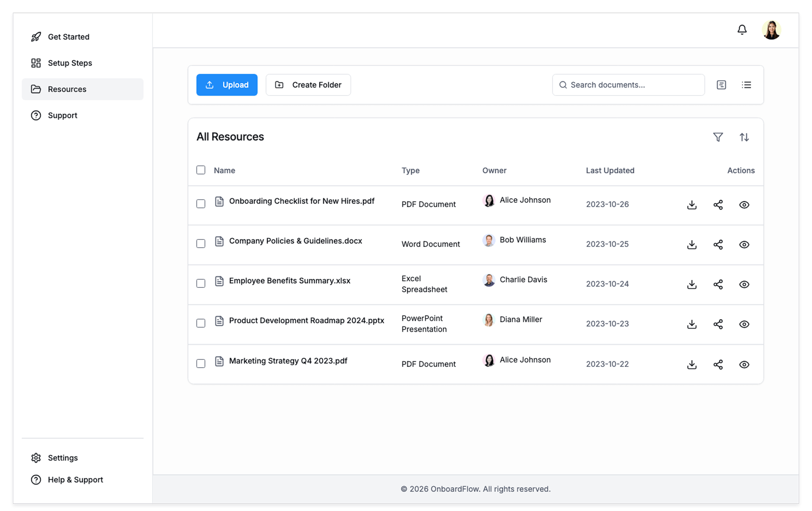Check the select-all checkbox in table header
Screen dimensions: 812x511
[x=201, y=170]
